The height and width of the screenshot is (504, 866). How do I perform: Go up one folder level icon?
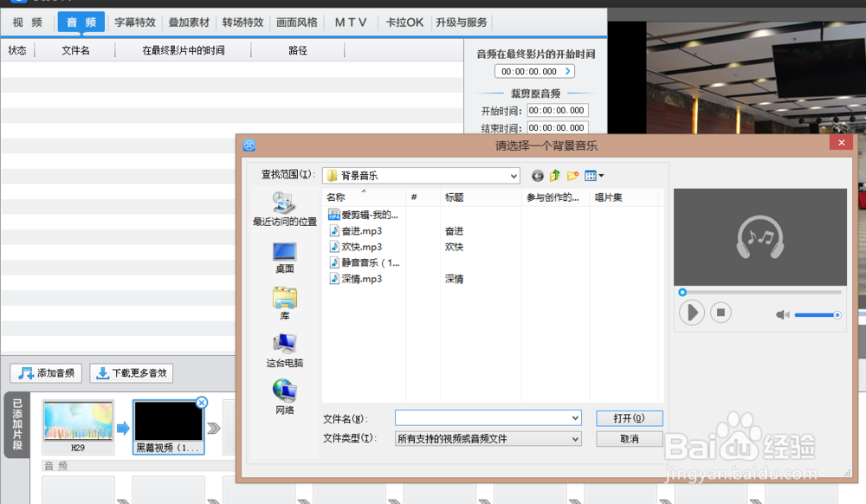555,176
